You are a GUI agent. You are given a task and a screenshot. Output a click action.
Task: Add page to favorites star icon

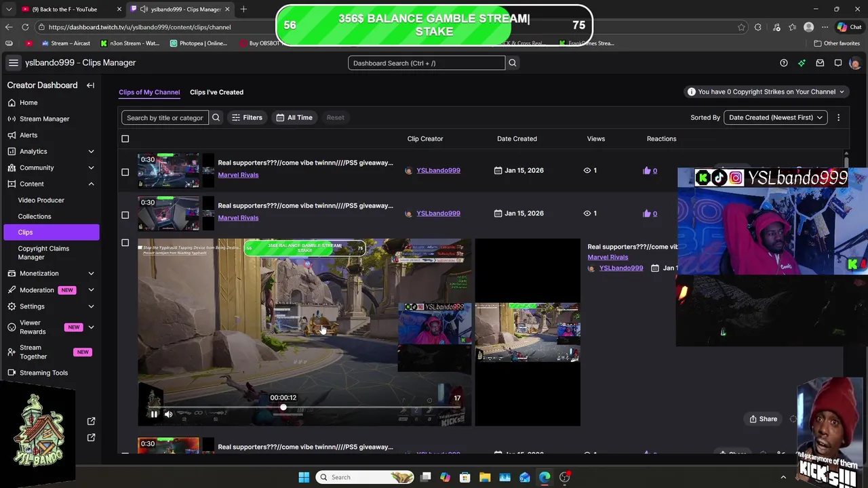point(741,27)
